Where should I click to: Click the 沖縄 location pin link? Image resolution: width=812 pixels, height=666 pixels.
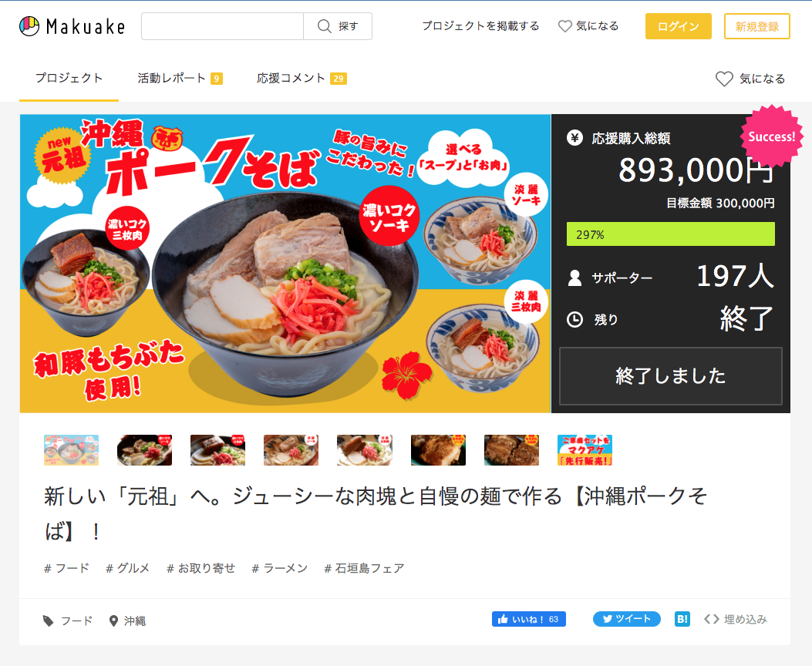127,621
